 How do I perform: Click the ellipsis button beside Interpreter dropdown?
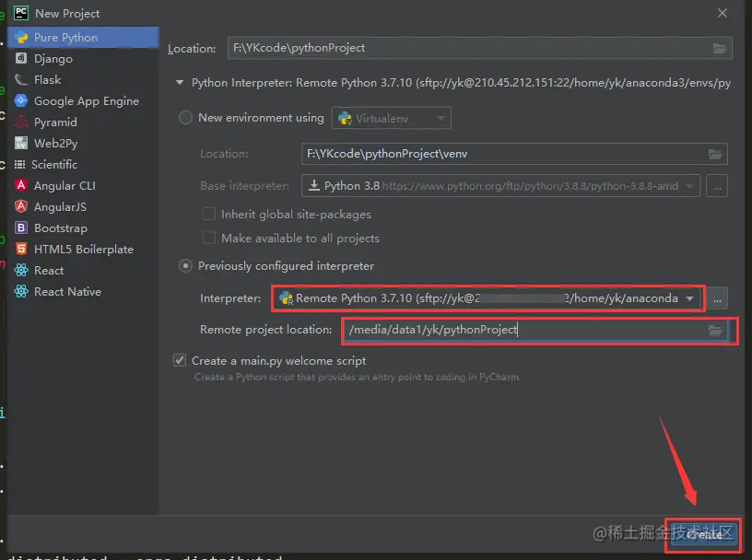coord(717,298)
